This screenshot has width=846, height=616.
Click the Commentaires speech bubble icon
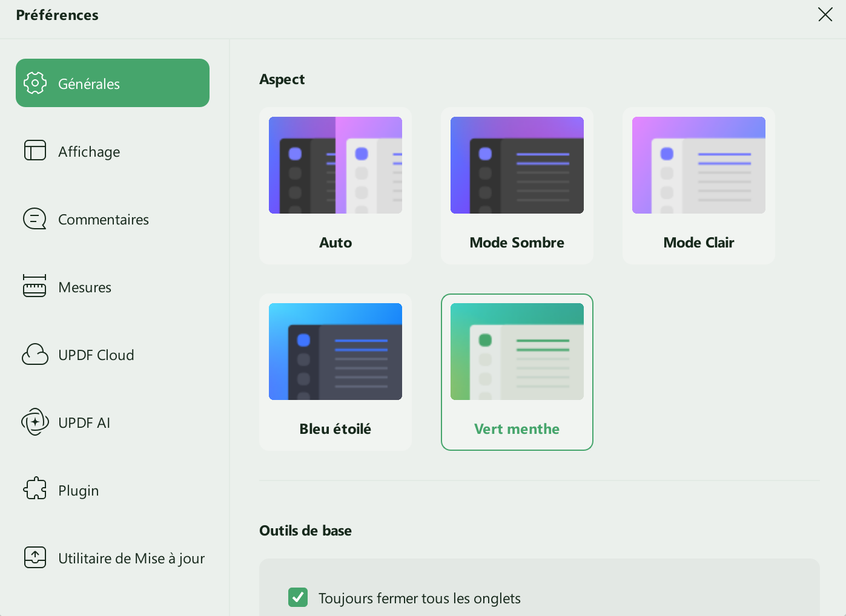point(35,218)
